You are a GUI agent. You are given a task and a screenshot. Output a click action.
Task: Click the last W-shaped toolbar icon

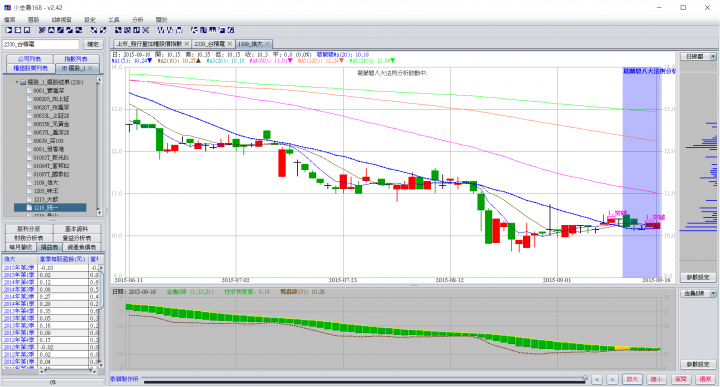pos(179,30)
